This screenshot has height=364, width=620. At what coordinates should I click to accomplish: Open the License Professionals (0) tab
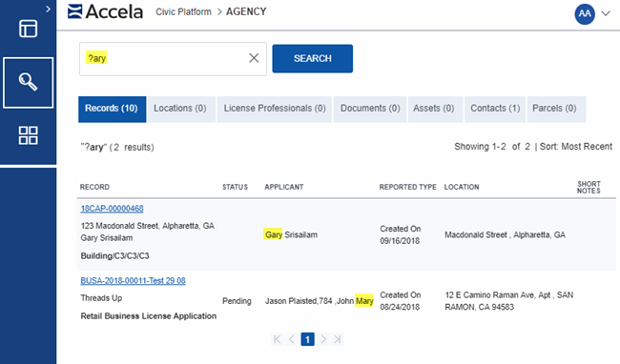pos(275,109)
